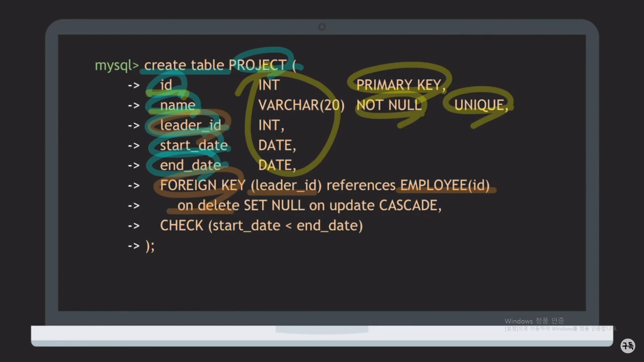Click the FOREIGN KEY keyword
This screenshot has height=362, width=644.
[x=203, y=185]
